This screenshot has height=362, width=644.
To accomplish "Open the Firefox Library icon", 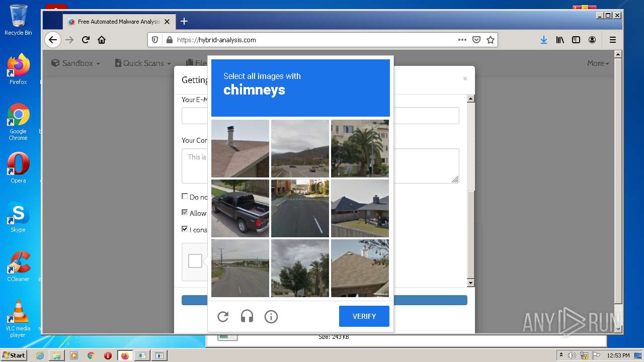I will [560, 40].
